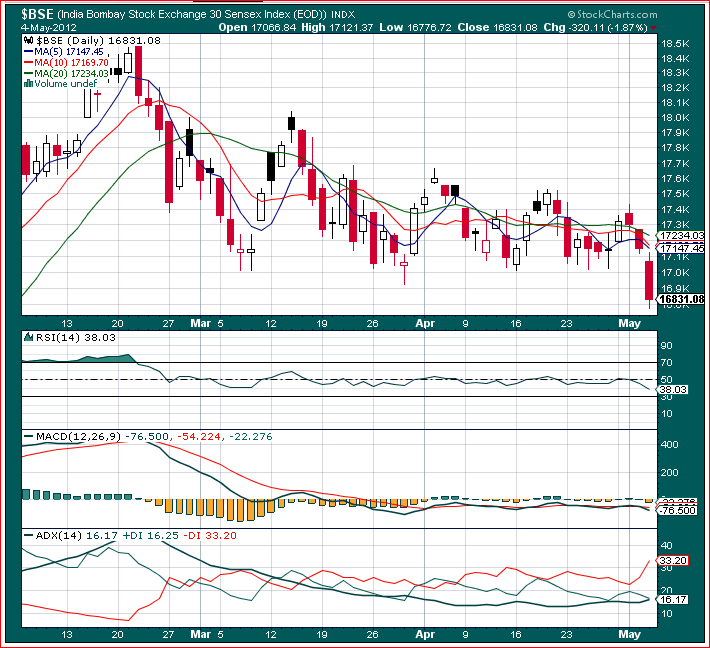The height and width of the screenshot is (648, 710).
Task: Click the Apr label on upper date axis
Action: point(425,323)
